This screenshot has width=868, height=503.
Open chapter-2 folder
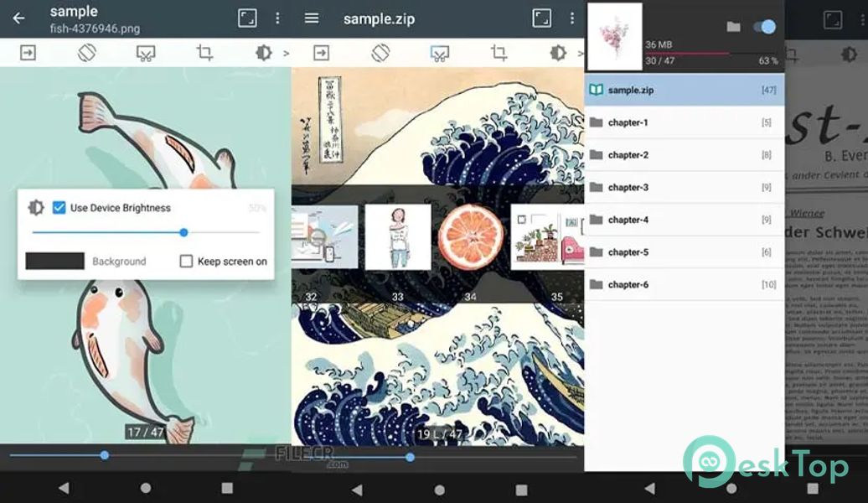[x=685, y=155]
